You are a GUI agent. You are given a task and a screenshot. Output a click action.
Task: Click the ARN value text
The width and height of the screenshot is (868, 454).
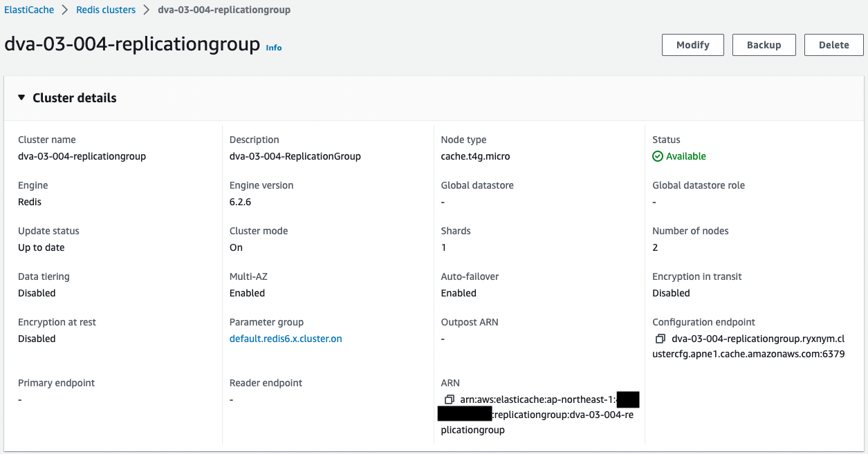(536, 415)
